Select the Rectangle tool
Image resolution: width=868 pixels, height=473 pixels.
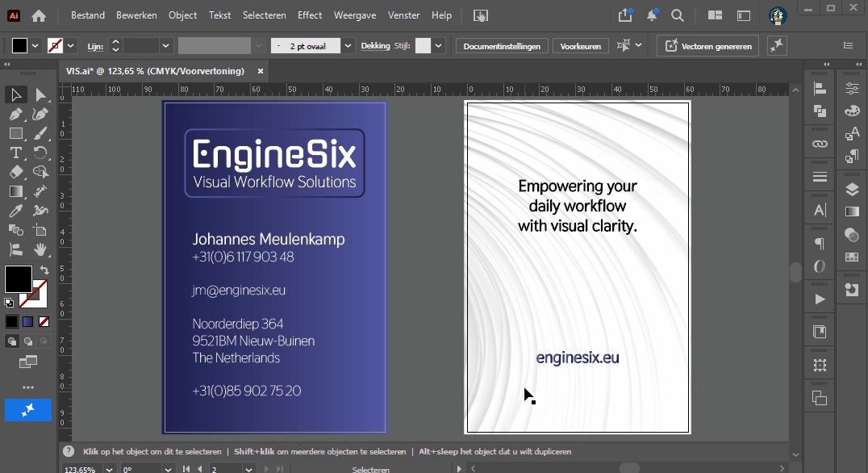(x=15, y=133)
